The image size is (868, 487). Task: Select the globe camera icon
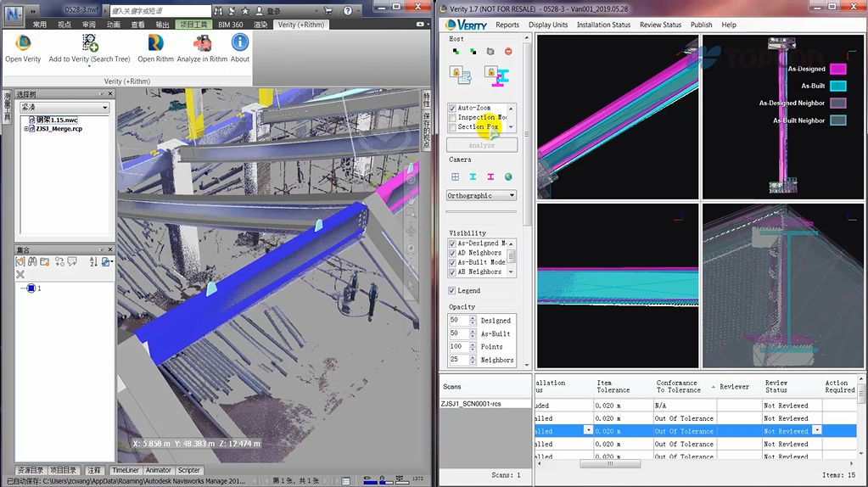(x=508, y=176)
